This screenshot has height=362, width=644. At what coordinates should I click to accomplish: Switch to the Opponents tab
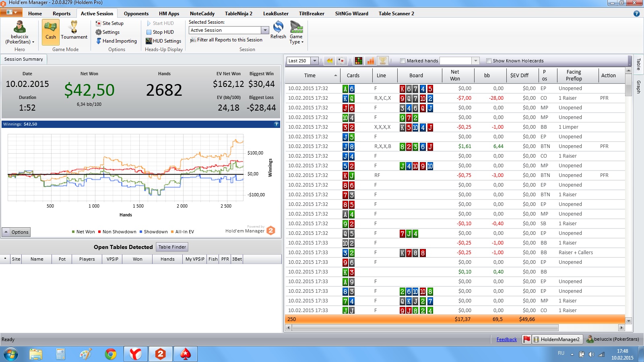click(136, 14)
